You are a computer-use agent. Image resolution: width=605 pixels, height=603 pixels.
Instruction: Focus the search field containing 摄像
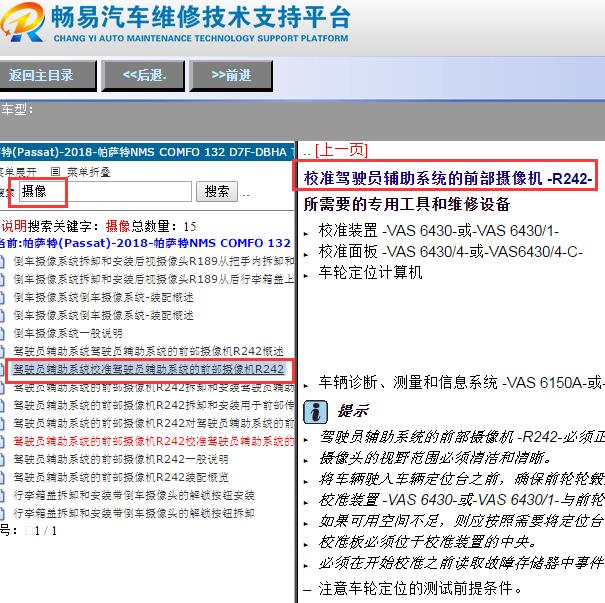105,191
